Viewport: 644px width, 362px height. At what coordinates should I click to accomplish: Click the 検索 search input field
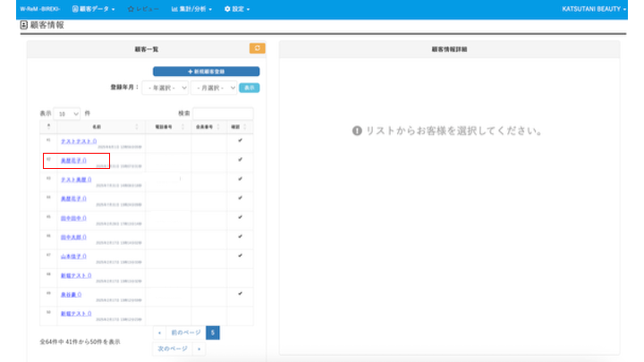coord(223,114)
